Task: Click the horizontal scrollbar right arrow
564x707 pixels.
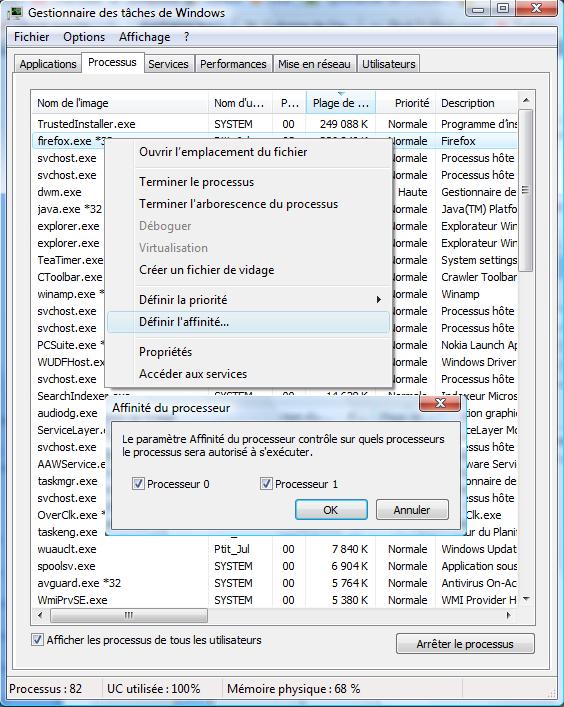Action: point(509,615)
